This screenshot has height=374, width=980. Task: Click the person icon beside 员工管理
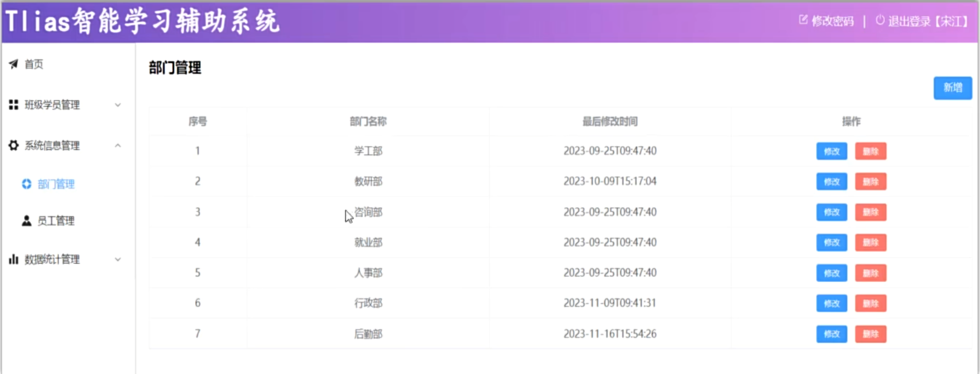pyautogui.click(x=26, y=221)
